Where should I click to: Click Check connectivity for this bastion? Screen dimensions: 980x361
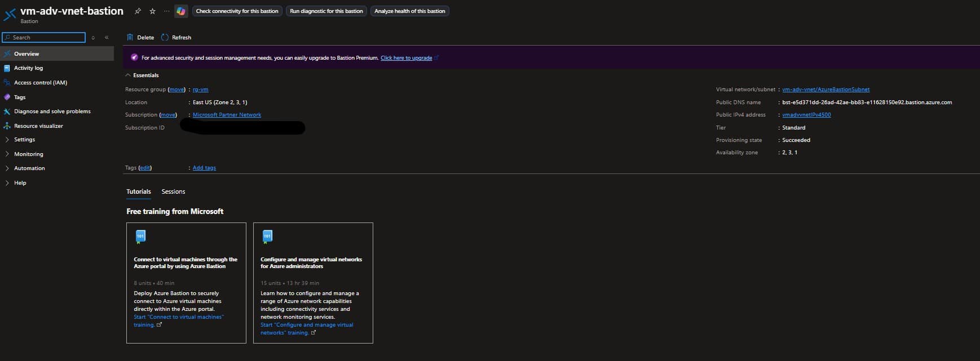point(237,11)
